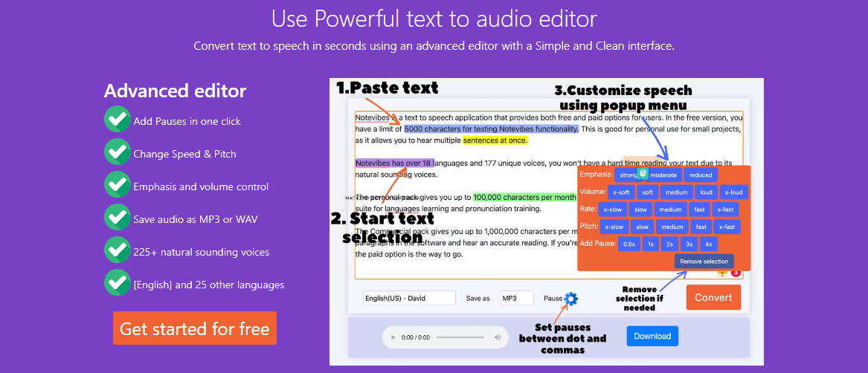868x373 pixels.
Task: Set Pitch row to fast
Action: coord(701,227)
